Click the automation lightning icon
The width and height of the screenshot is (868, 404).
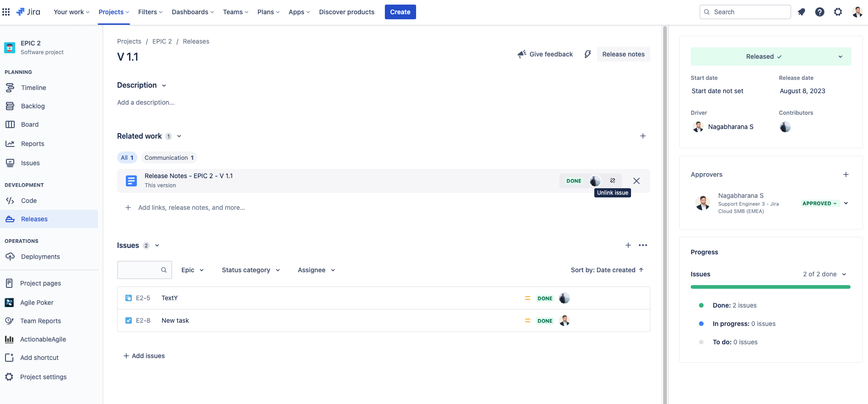tap(587, 54)
